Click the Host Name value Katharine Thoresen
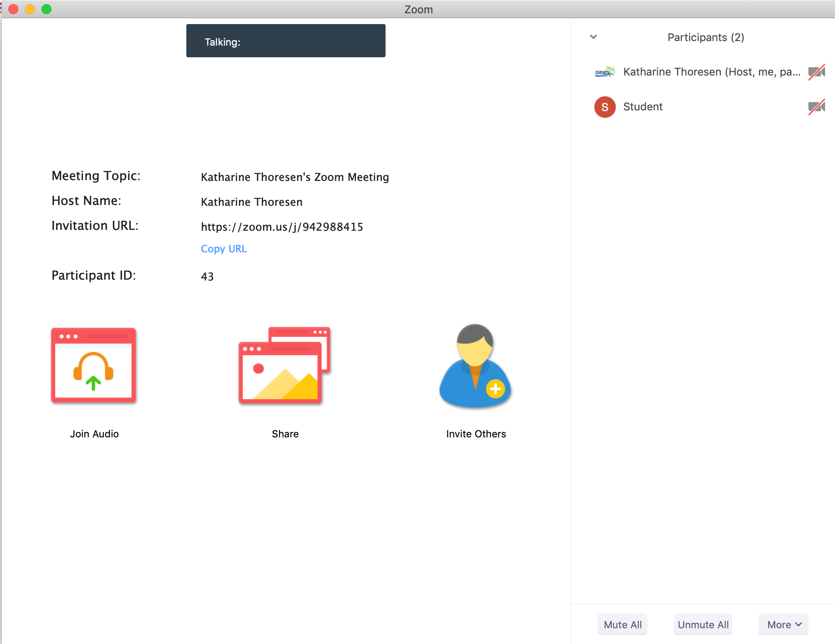 tap(251, 202)
